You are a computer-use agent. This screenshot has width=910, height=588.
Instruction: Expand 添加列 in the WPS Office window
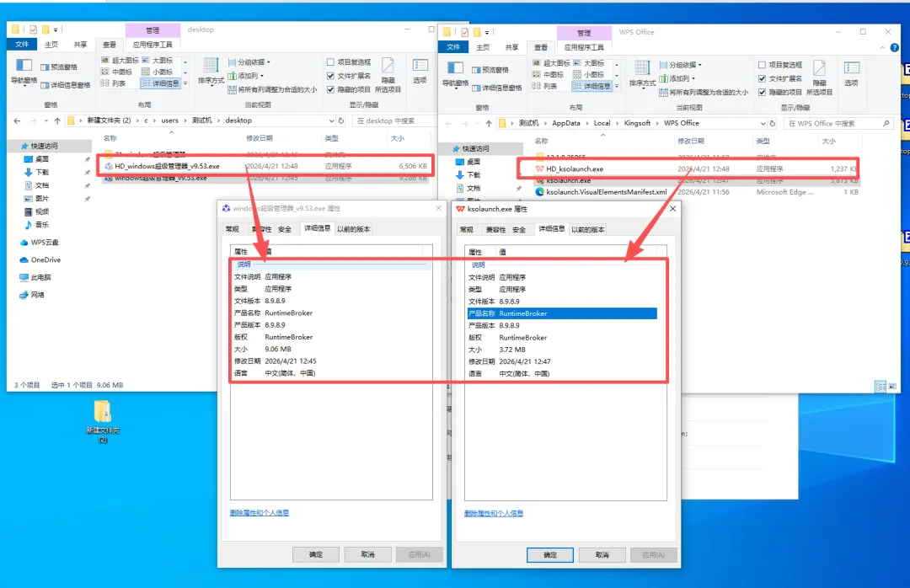677,78
